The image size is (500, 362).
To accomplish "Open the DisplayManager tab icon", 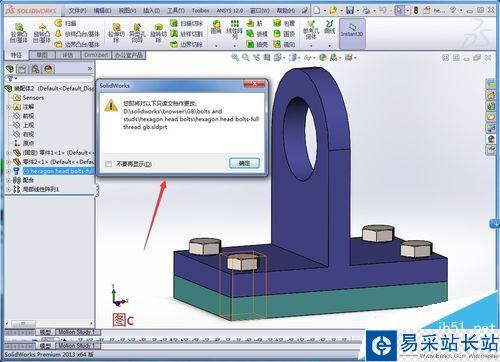I will click(x=48, y=69).
